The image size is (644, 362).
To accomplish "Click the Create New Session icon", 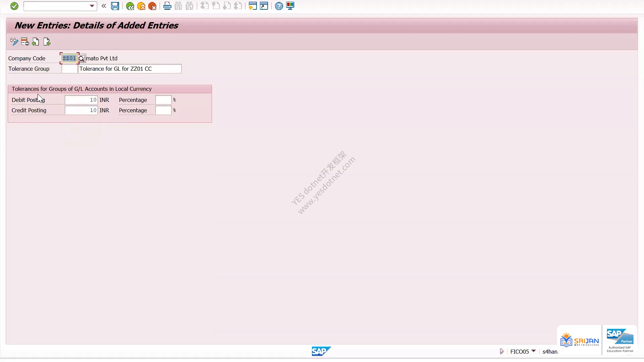I will tap(253, 6).
